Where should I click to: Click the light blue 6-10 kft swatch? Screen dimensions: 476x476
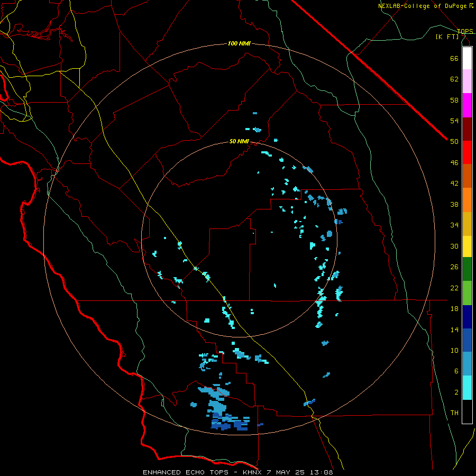pyautogui.click(x=467, y=364)
